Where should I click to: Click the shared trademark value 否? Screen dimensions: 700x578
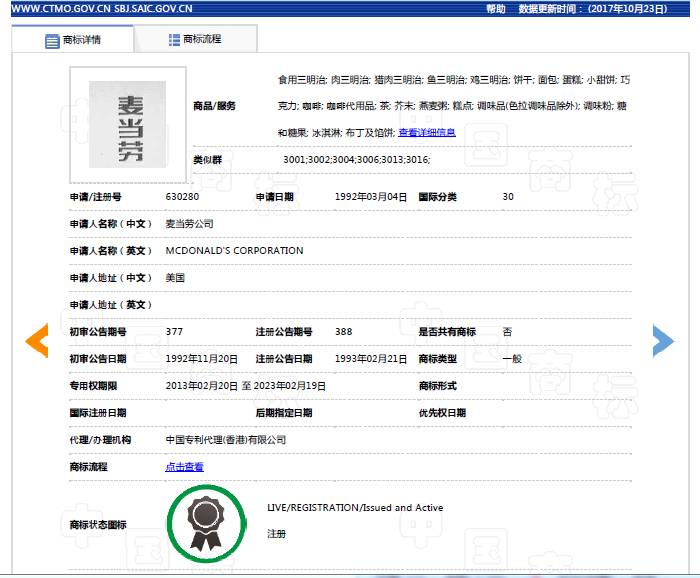pyautogui.click(x=508, y=332)
